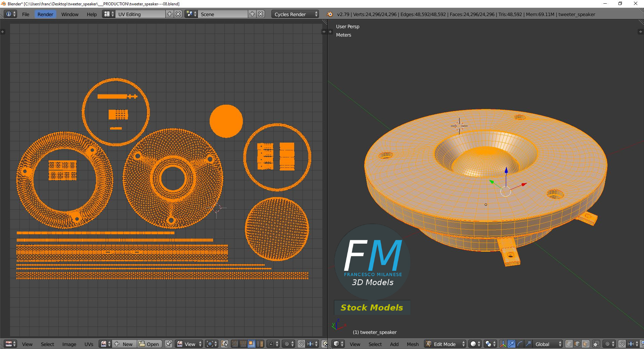Image resolution: width=644 pixels, height=349 pixels.
Task: Click the Blender logo icon in info header
Action: (329, 14)
